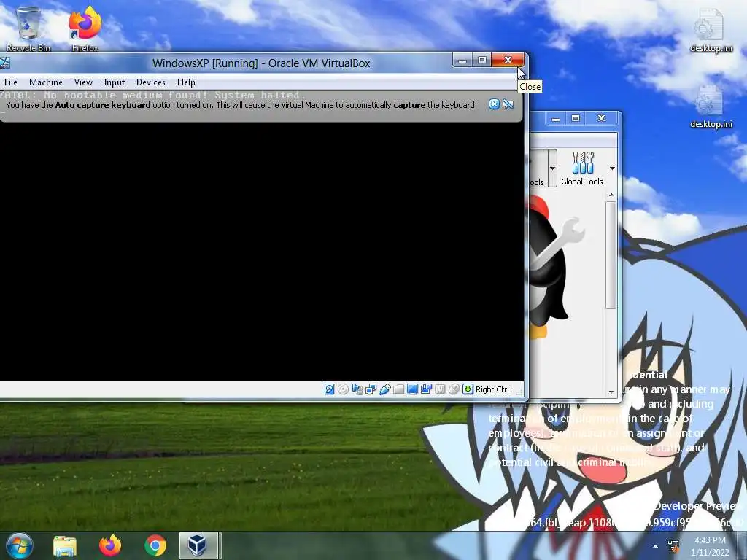Open the Windows Start menu
The image size is (747, 560).
19,545
